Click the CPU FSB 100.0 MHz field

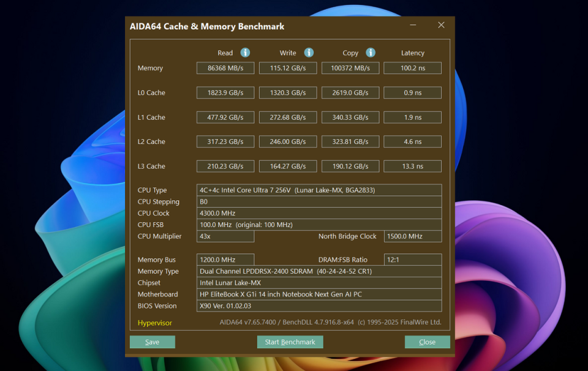pyautogui.click(x=319, y=225)
